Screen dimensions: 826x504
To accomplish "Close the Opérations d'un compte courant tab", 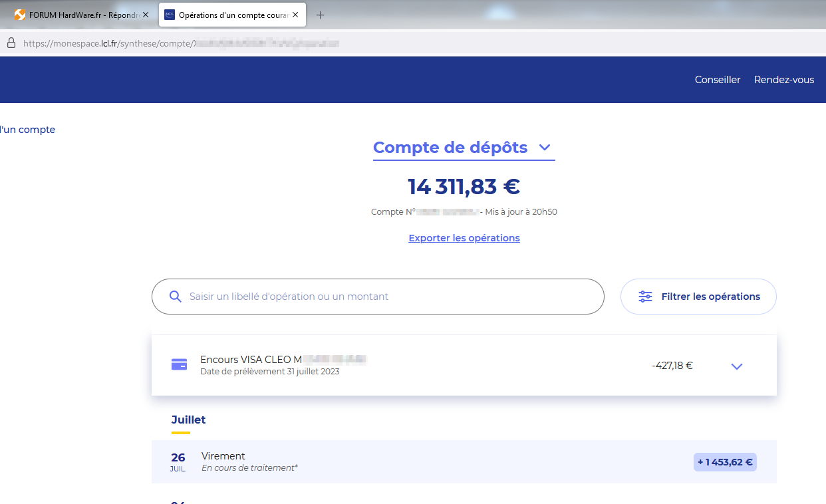I will (x=295, y=15).
